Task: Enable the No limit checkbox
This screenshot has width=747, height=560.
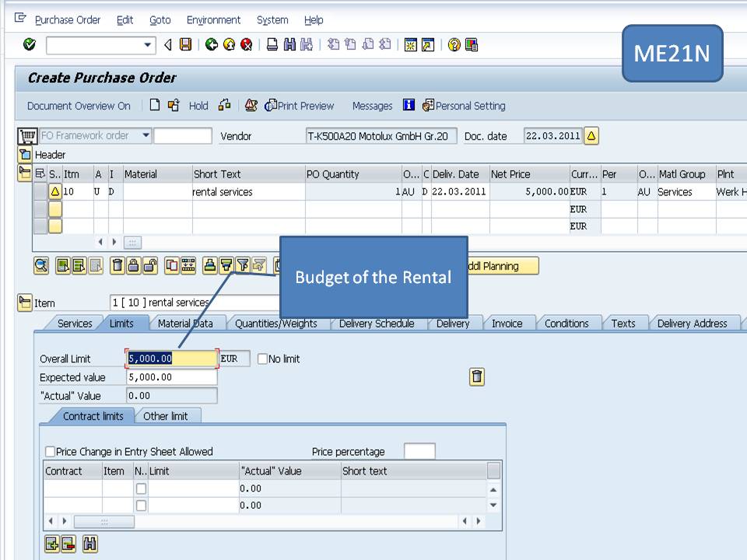Action: [x=262, y=359]
